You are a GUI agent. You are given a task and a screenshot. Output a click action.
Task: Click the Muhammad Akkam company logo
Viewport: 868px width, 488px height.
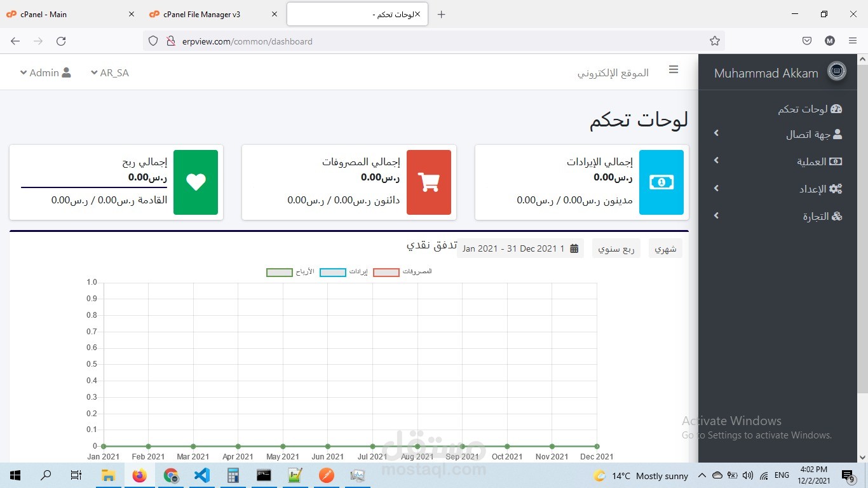[837, 71]
